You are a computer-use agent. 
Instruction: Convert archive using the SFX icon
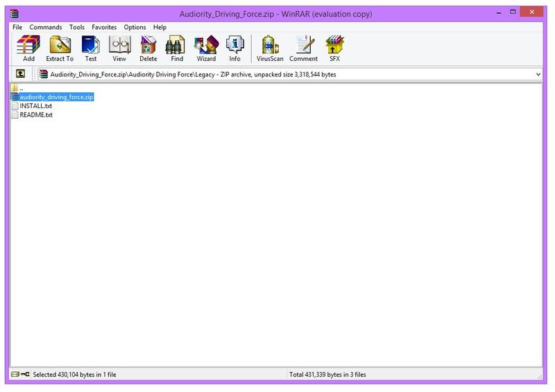pyautogui.click(x=335, y=48)
